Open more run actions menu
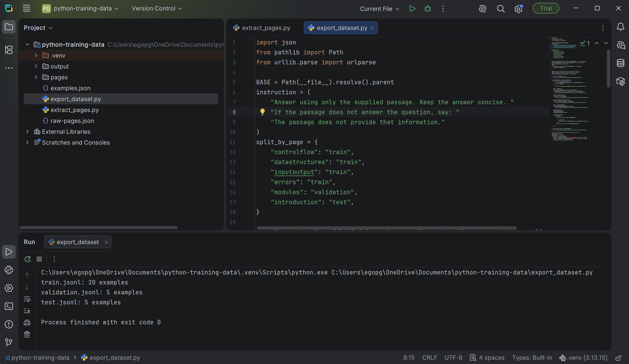 pyautogui.click(x=443, y=9)
